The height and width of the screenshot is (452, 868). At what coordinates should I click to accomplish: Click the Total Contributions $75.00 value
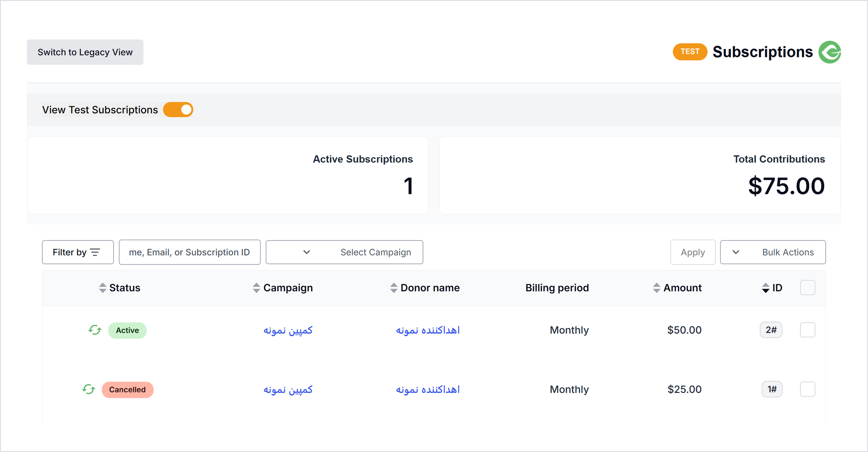[786, 186]
